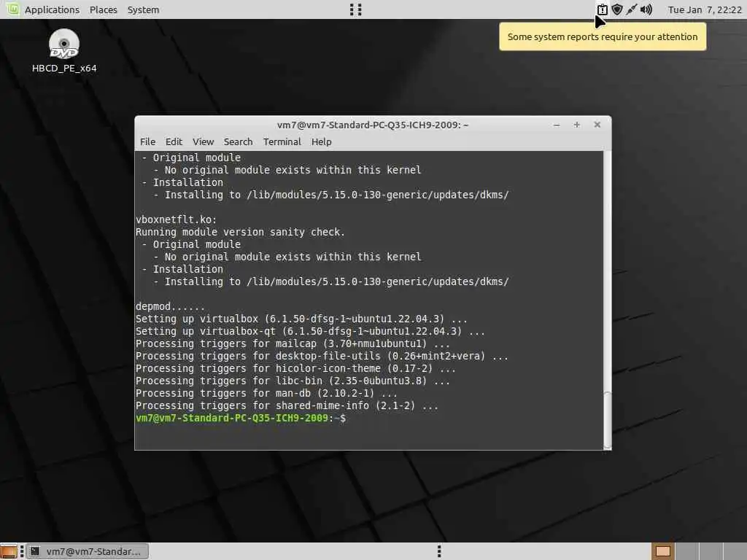Viewport: 747px width, 560px height.
Task: Click the HBCD_PE_x64 desktop label text
Action: click(x=64, y=68)
